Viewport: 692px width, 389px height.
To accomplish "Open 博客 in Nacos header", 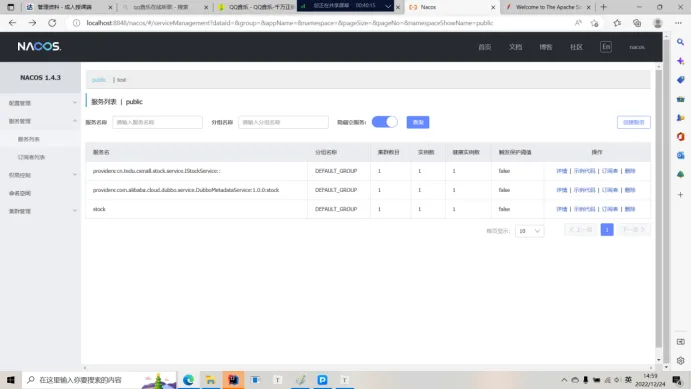I will [546, 47].
